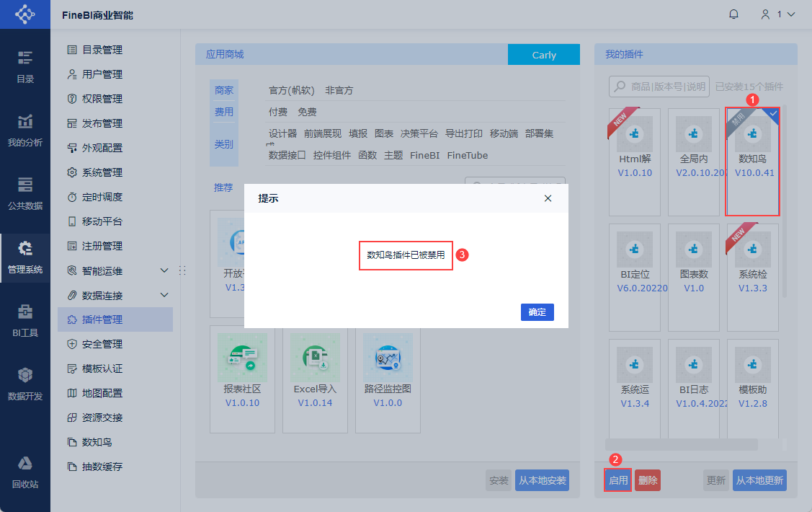Viewport: 812px width, 512px height.
Task: Open 注册管理 menu item
Action: tap(115, 246)
